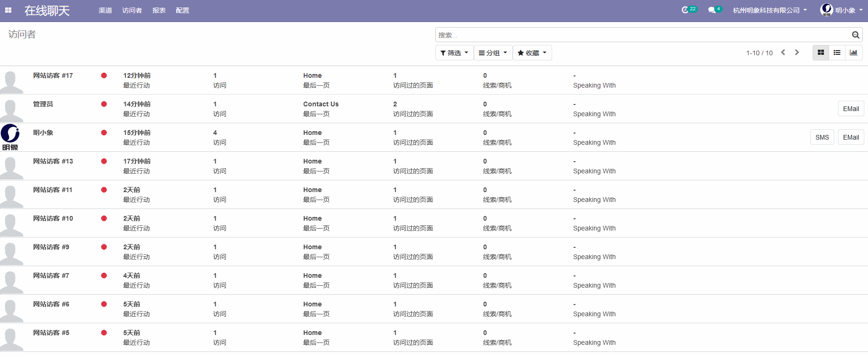Click red status dot for 明小象 row
Image resolution: width=868 pixels, height=357 pixels.
point(104,133)
